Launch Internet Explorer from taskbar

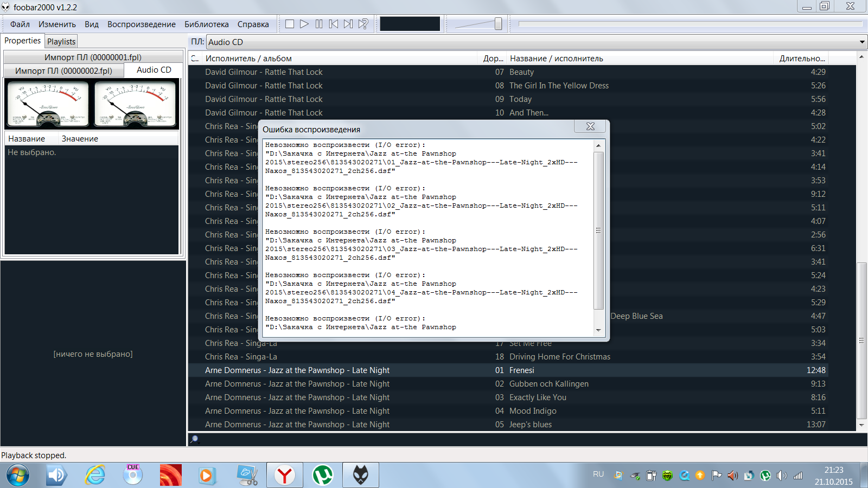(x=95, y=476)
